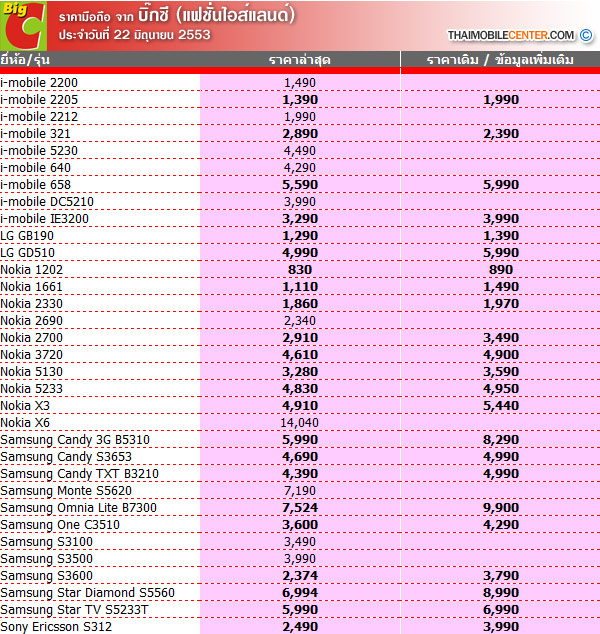Click the original price 890 for Nokia 1202

pos(501,270)
